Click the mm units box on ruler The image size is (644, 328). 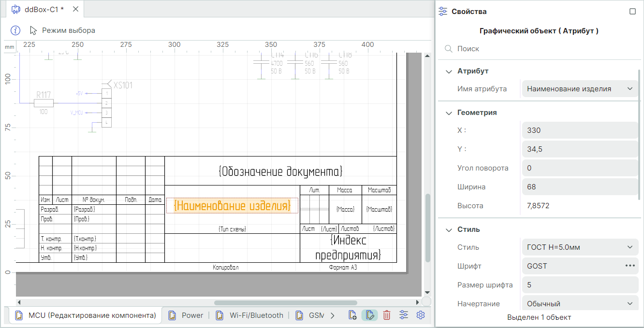click(9, 47)
